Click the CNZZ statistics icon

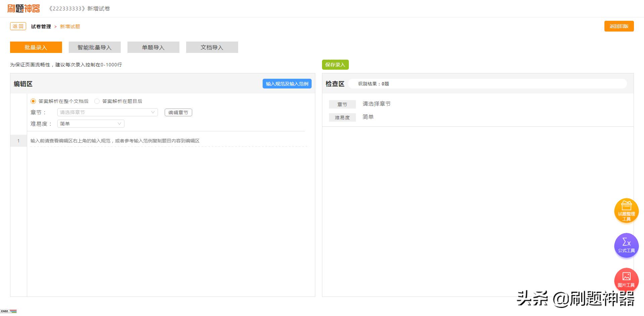(8, 311)
